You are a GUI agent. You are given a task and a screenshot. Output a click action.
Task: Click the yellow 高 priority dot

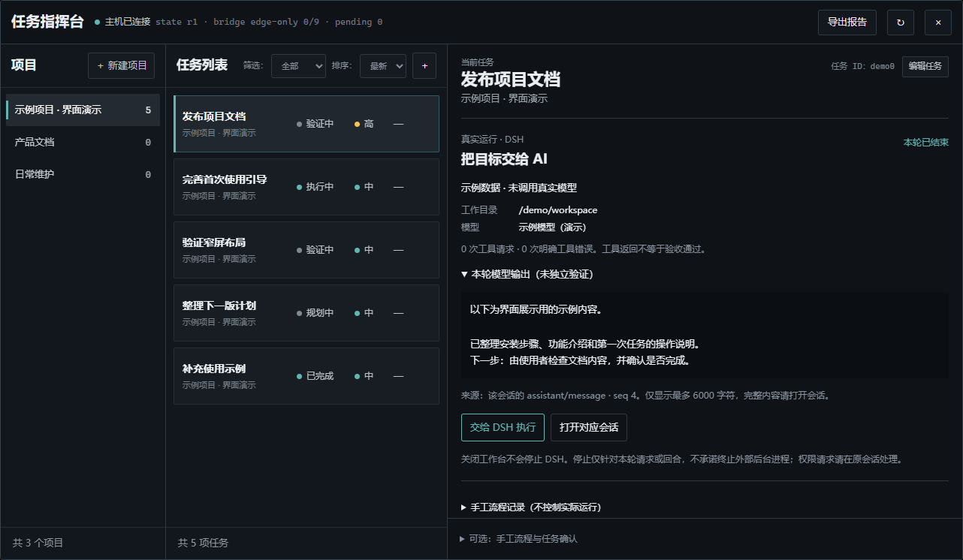358,124
